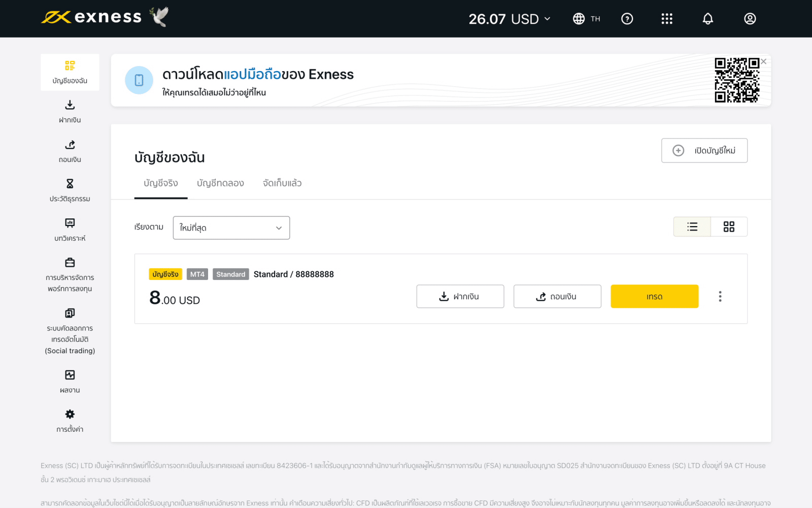Image resolution: width=812 pixels, height=508 pixels.
Task: Click the Standard / 88888888 account name
Action: coord(294,274)
